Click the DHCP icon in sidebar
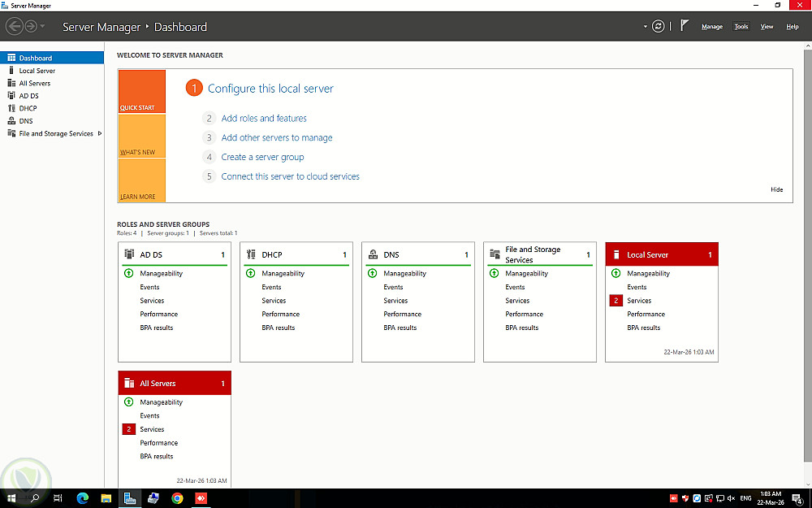 (x=11, y=108)
